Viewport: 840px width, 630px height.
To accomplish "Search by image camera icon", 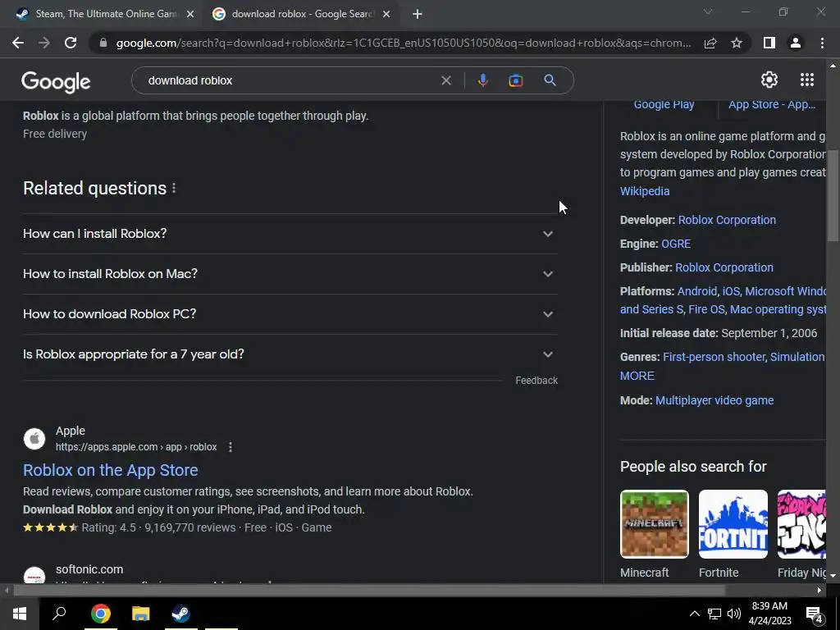I will coord(516,80).
